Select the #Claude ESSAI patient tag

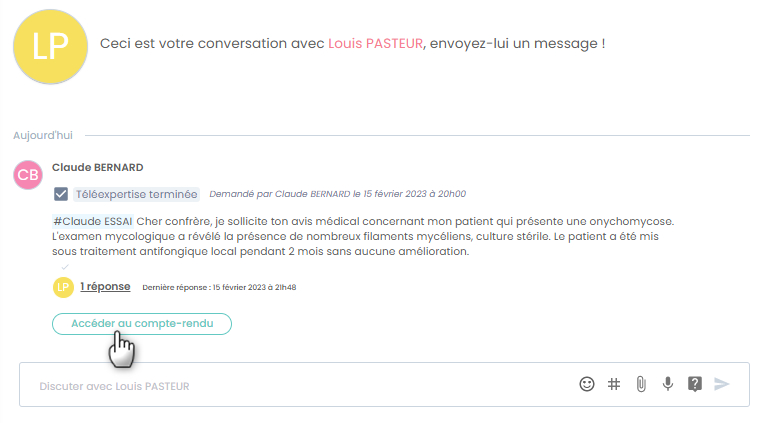[x=93, y=221]
